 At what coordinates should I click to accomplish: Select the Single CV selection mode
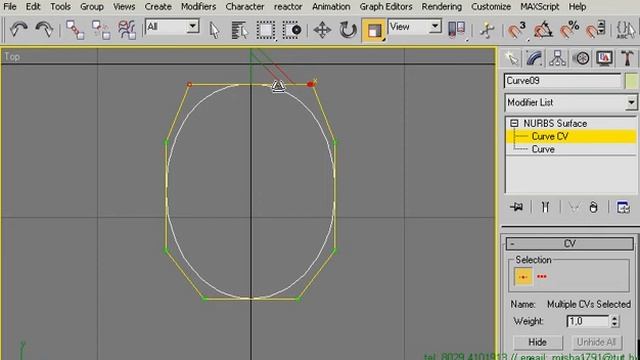[x=523, y=277]
